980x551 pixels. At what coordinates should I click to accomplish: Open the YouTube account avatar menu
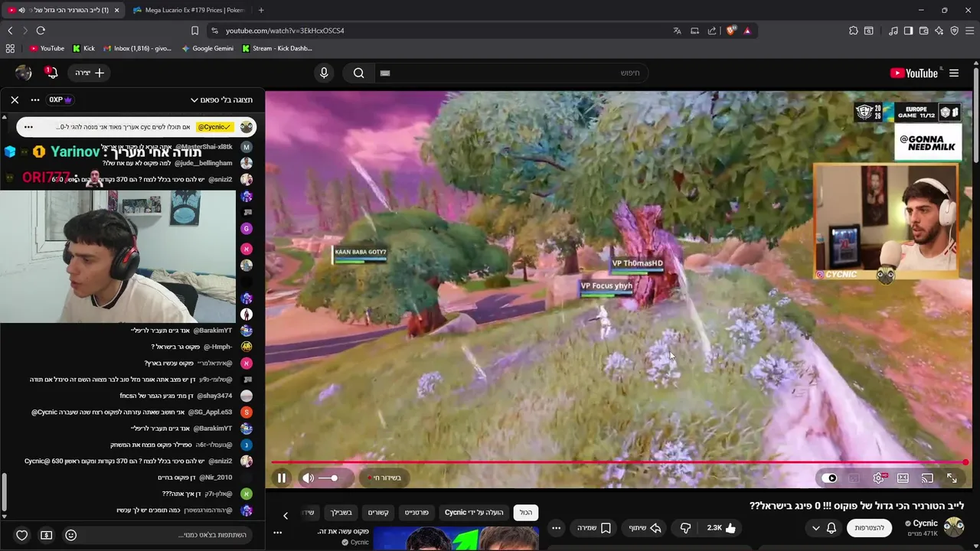pos(24,73)
